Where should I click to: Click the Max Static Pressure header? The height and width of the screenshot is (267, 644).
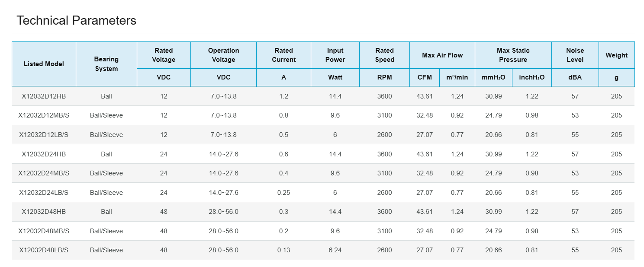point(513,55)
